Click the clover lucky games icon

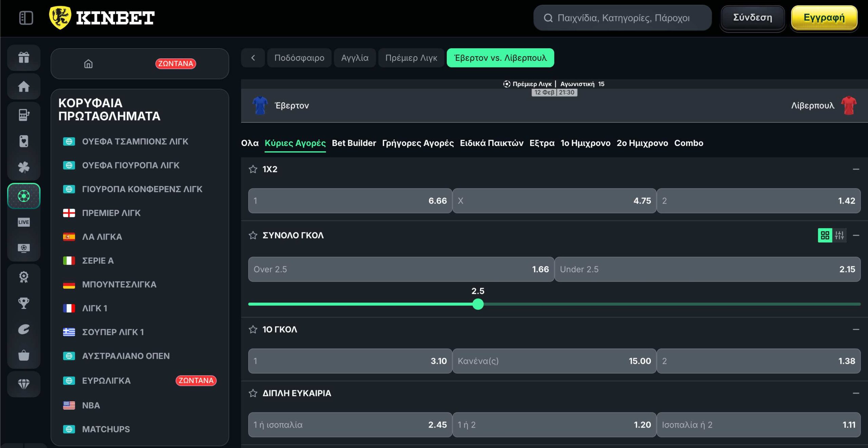24,167
